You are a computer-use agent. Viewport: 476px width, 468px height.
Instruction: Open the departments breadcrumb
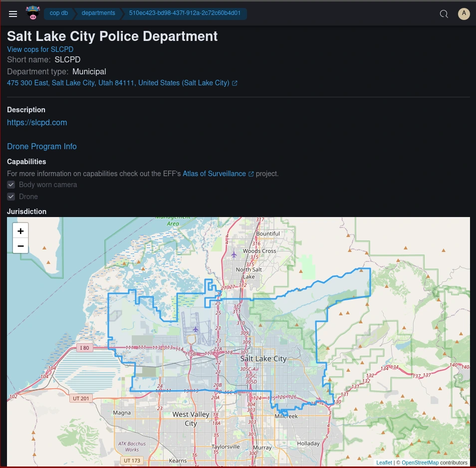click(x=98, y=13)
